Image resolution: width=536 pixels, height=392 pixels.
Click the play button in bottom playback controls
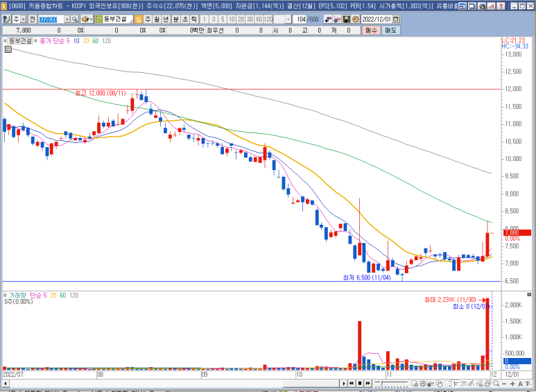point(344,384)
